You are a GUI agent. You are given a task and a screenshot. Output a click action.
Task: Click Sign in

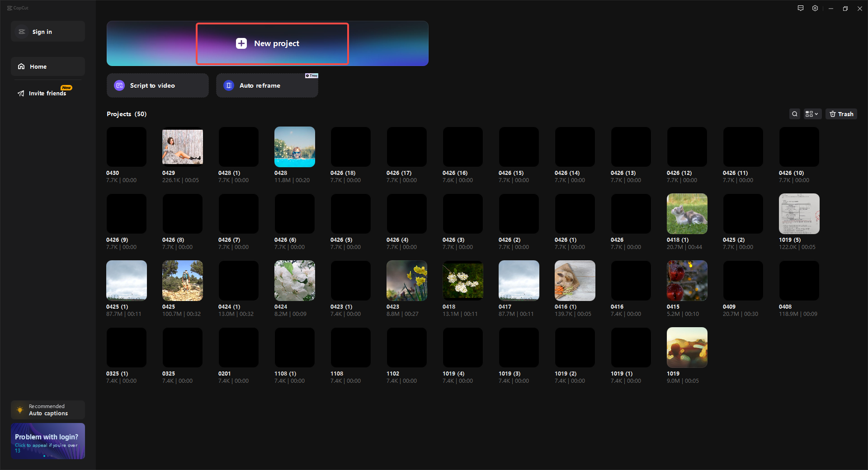[x=47, y=31]
